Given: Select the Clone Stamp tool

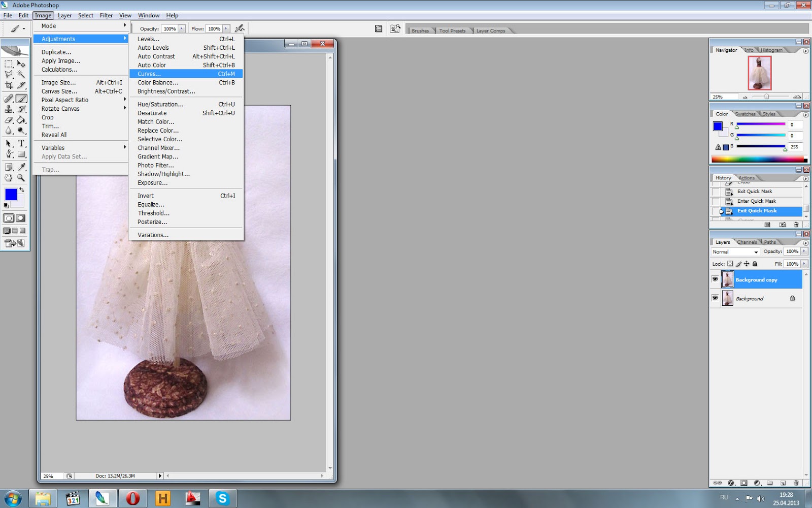Looking at the screenshot, I should (x=9, y=109).
